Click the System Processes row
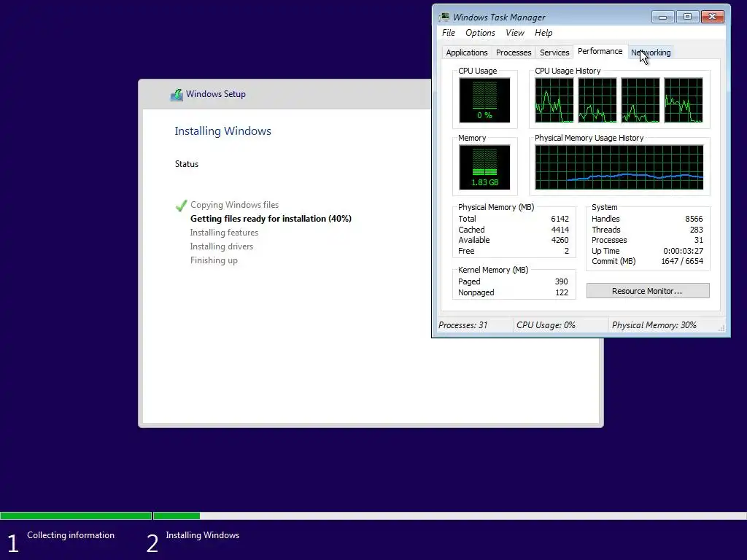 (x=648, y=241)
